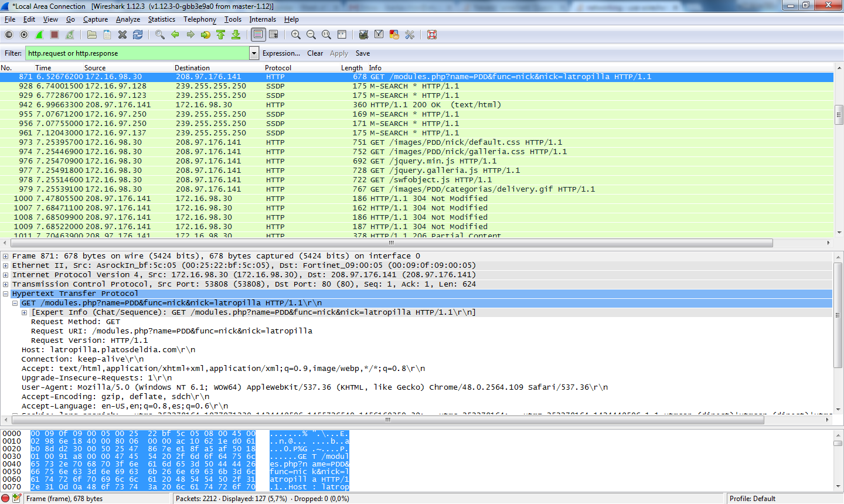Open the Help lifebuoy icon

(432, 35)
